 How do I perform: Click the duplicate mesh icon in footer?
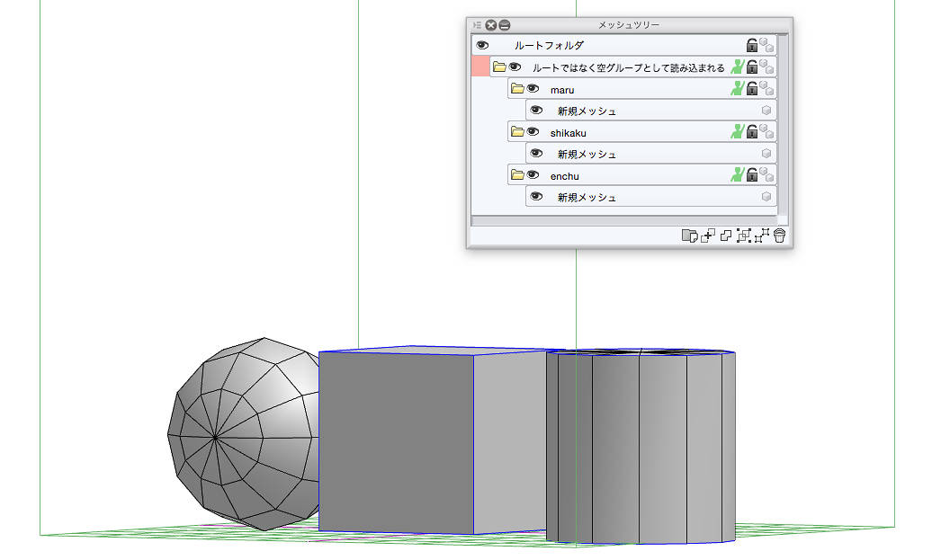coord(726,236)
